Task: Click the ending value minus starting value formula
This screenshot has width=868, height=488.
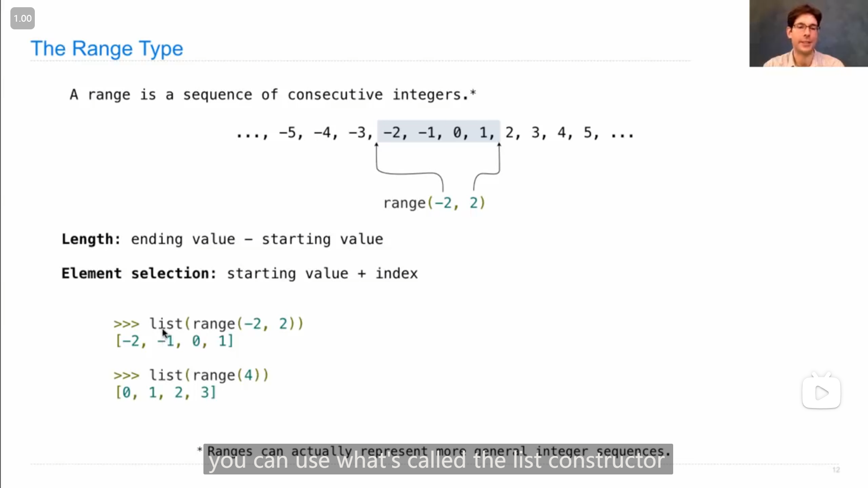Action: point(257,238)
